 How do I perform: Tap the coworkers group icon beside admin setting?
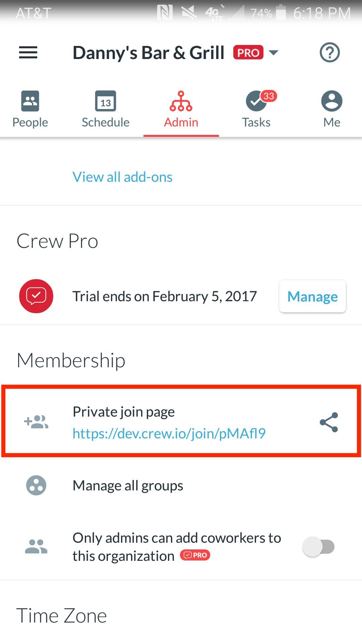(x=36, y=546)
